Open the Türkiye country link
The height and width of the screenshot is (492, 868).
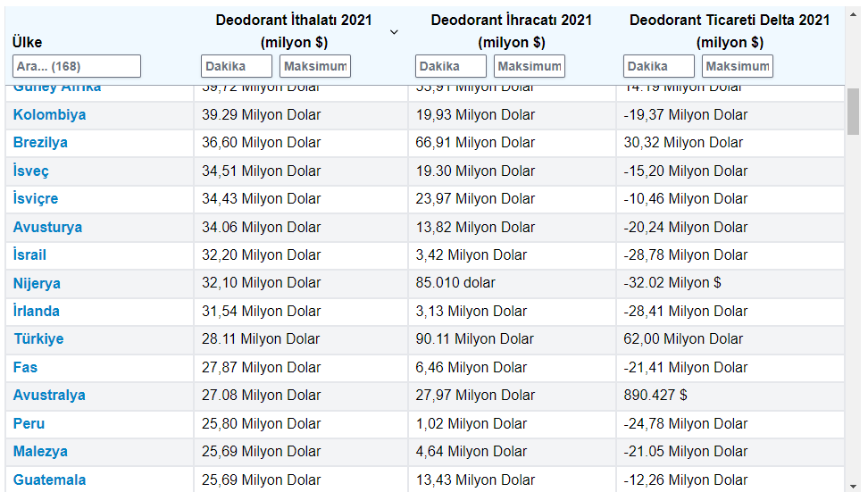[x=38, y=339]
